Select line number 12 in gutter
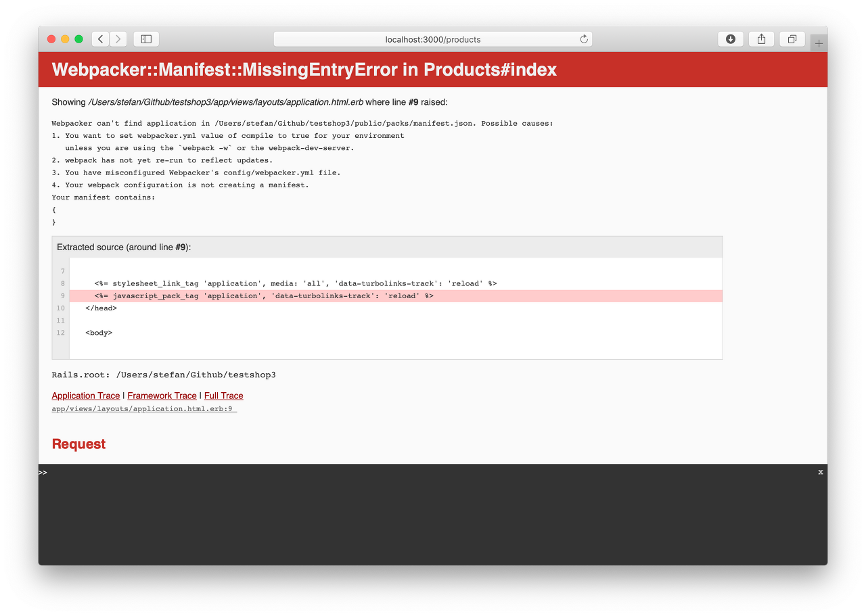The width and height of the screenshot is (866, 616). click(x=61, y=333)
